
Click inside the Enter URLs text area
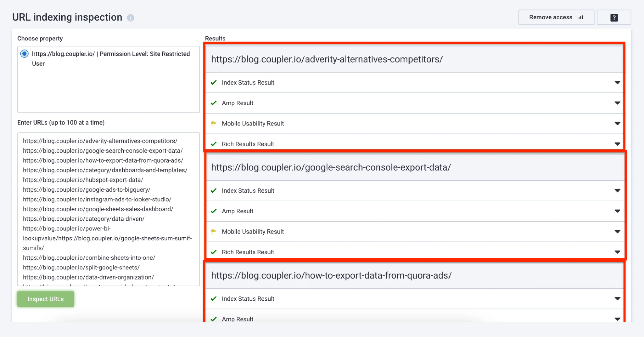[109, 209]
